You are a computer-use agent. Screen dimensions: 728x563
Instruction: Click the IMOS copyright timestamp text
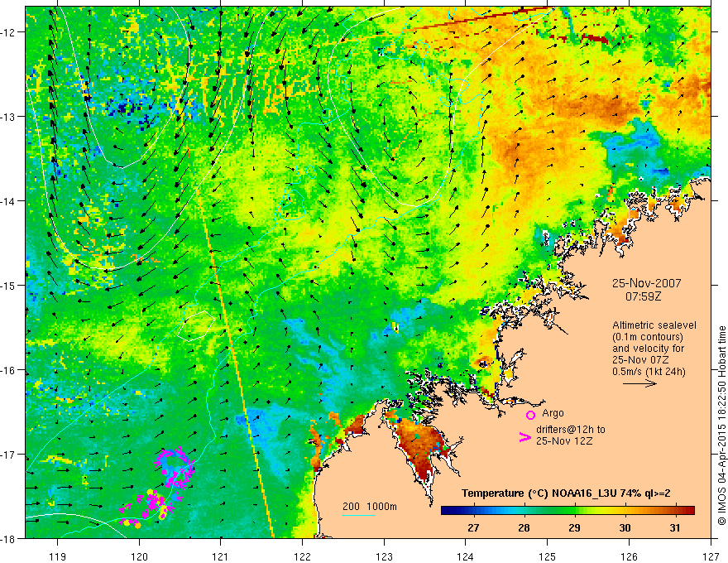tap(721, 425)
